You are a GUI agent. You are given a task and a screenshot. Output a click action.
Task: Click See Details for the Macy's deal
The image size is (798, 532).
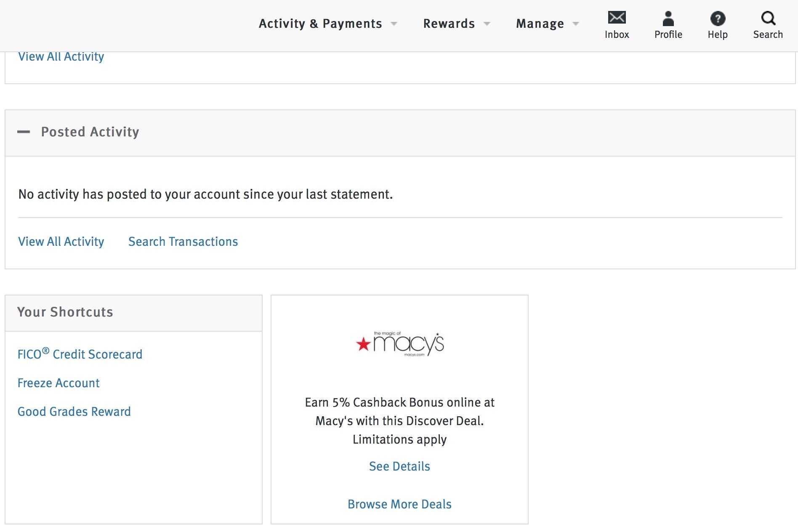399,466
